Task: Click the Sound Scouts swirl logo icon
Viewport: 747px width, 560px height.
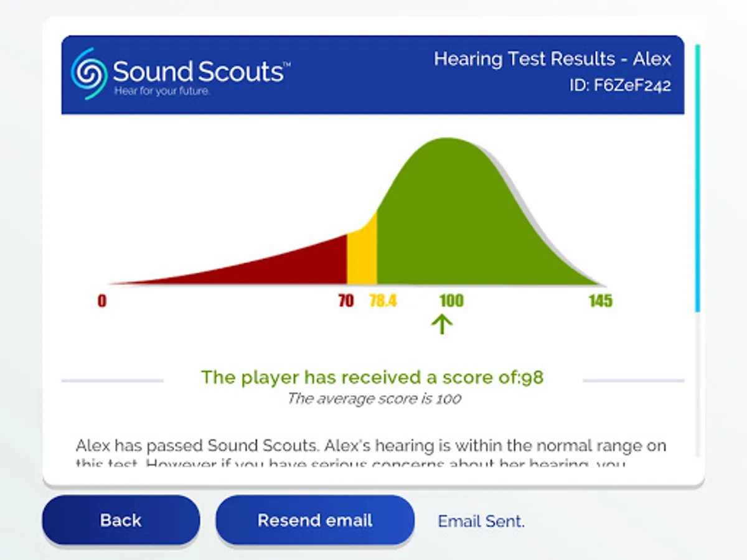Action: [90, 73]
